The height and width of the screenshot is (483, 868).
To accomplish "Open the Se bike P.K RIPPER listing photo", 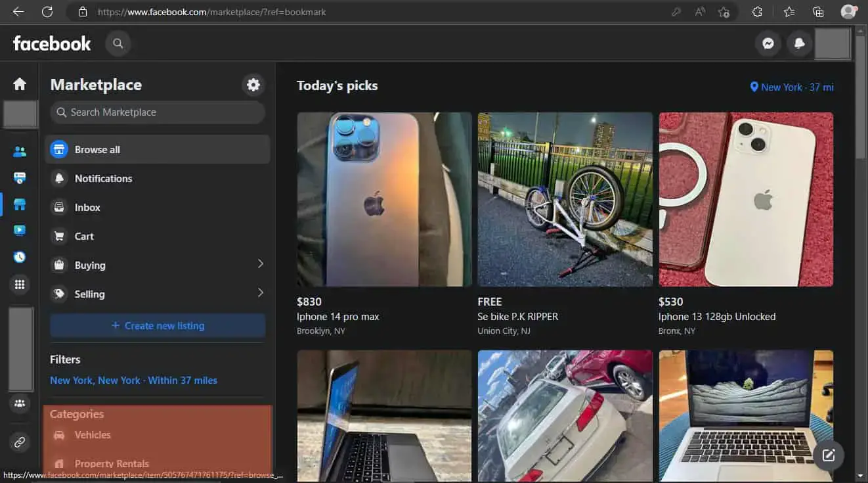I will [x=565, y=199].
